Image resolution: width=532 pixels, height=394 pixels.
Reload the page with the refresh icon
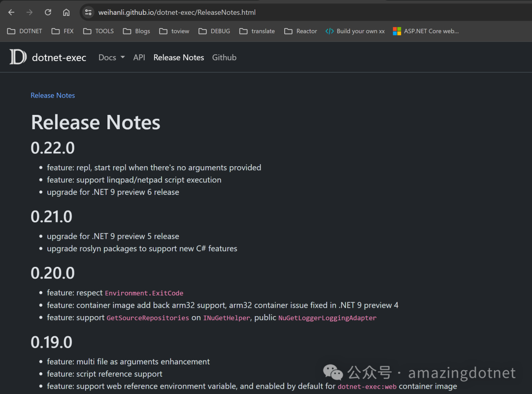coord(48,12)
